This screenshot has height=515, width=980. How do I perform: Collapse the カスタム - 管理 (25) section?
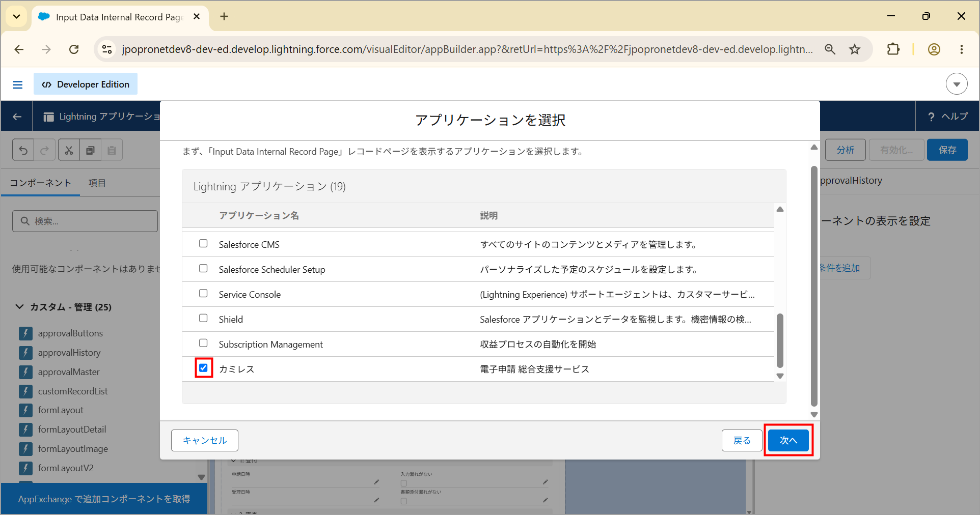pos(19,307)
